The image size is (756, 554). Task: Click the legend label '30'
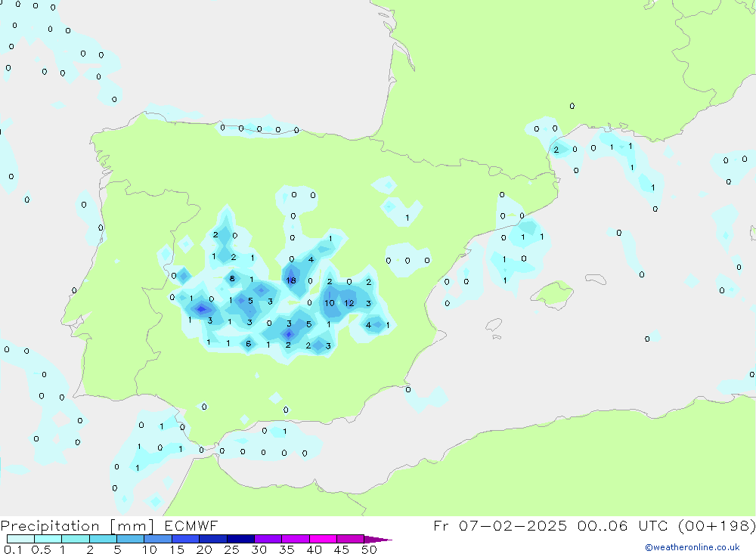[x=259, y=549]
